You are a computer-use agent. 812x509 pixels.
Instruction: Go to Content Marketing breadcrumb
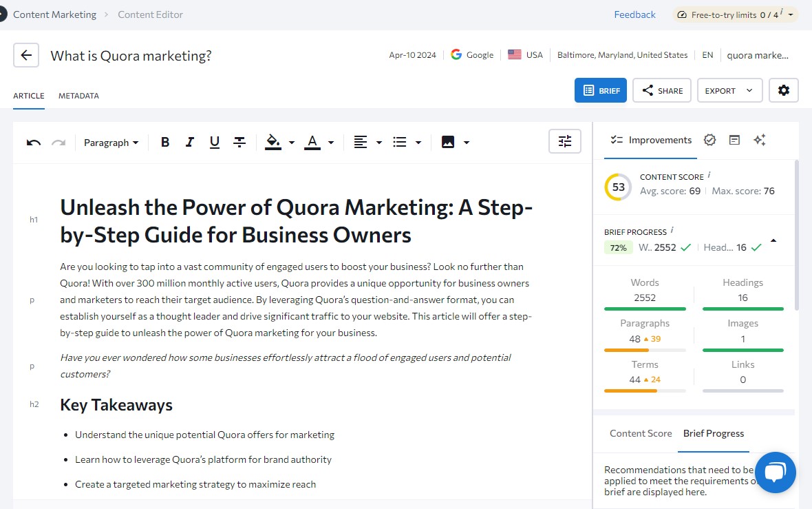55,14
